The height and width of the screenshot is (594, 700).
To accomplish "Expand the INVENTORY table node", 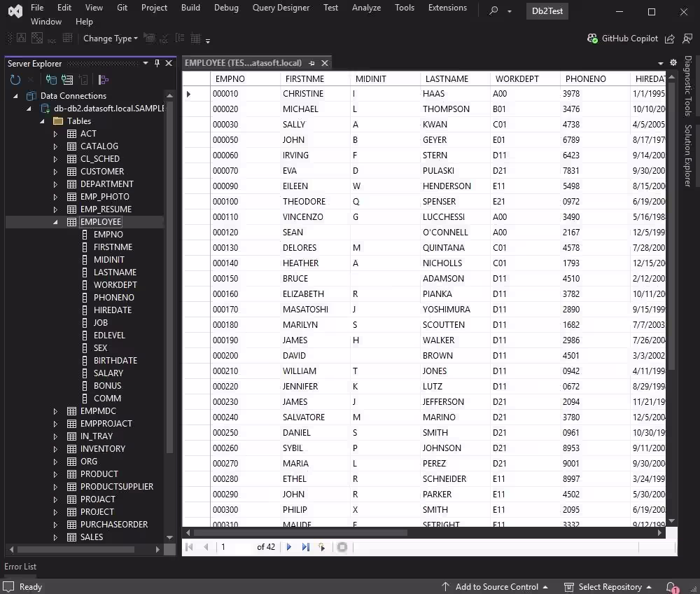I will click(55, 449).
